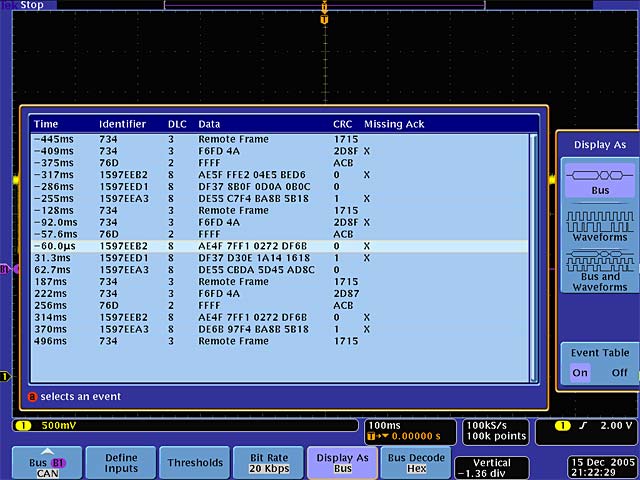Select the event row at 496ms

(x=280, y=341)
